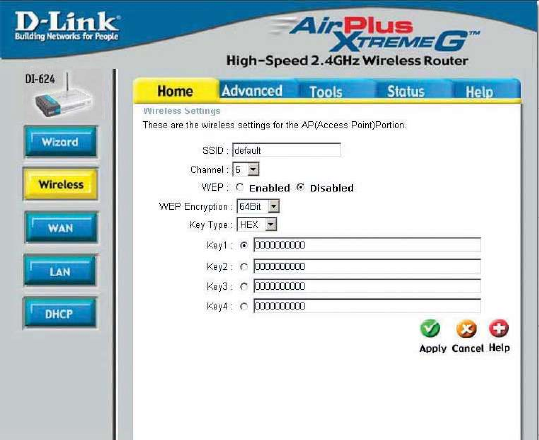Open the WAN settings page
The width and height of the screenshot is (539, 440).
point(61,228)
